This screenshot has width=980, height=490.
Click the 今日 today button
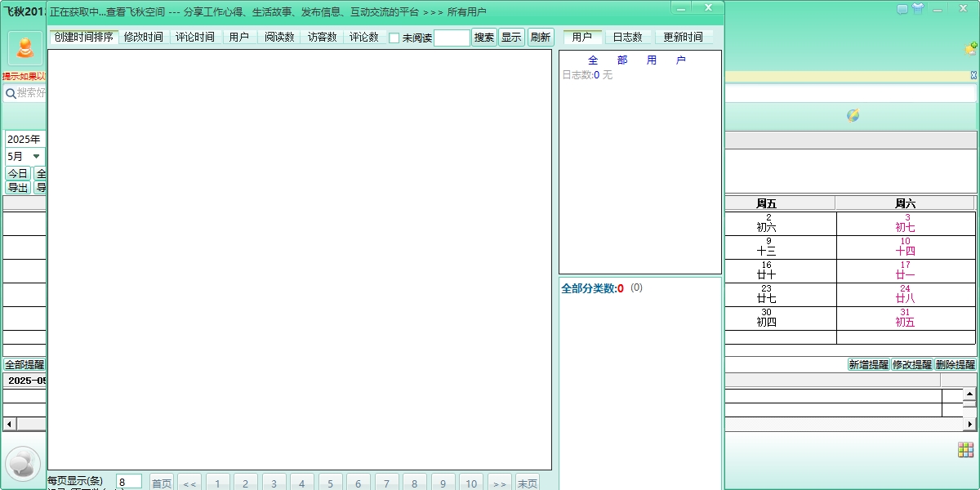17,174
